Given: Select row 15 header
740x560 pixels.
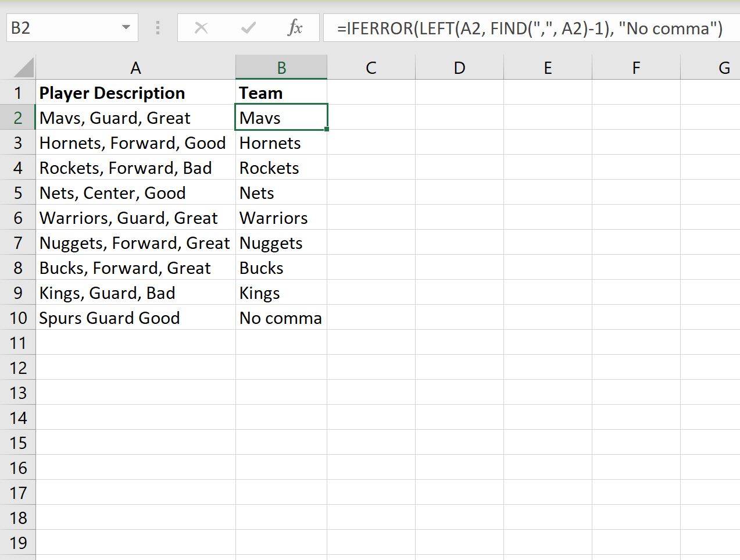Looking at the screenshot, I should tap(18, 443).
